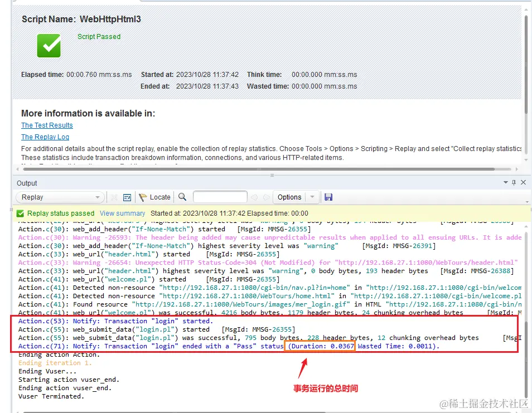Image resolution: width=532 pixels, height=413 pixels.
Task: Toggle the word wrap output icon
Action: [x=127, y=197]
